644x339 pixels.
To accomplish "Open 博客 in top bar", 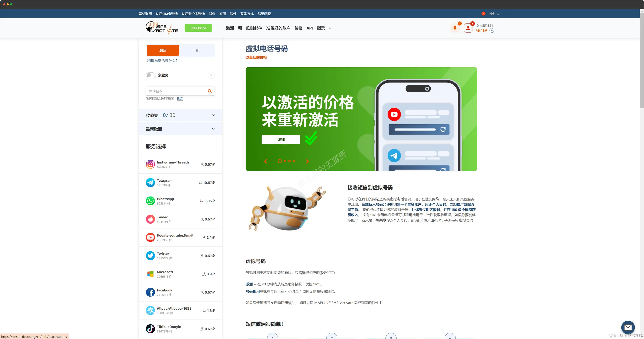I will click(212, 14).
